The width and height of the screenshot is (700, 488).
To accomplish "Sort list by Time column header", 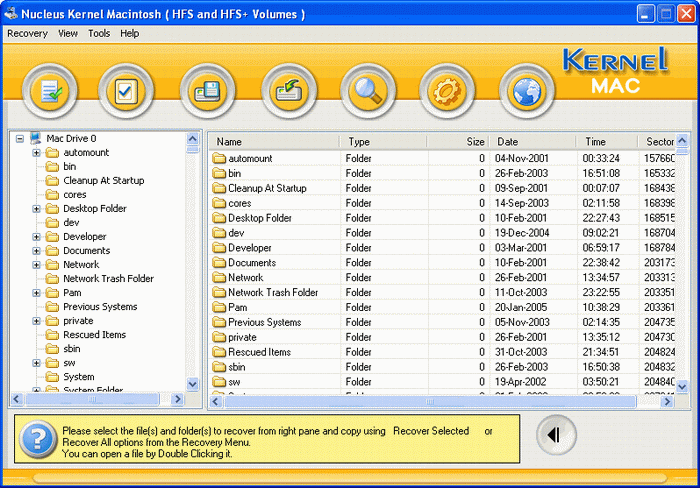I will click(607, 142).
